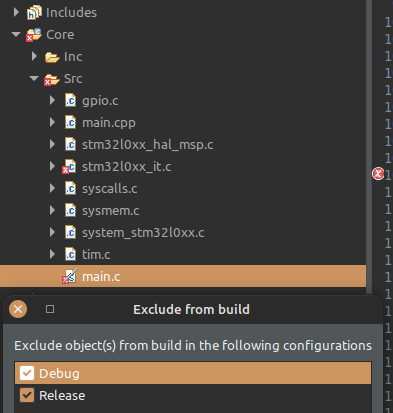Uncheck the Release configuration checkbox
Image resolution: width=393 pixels, height=413 pixels.
27,395
